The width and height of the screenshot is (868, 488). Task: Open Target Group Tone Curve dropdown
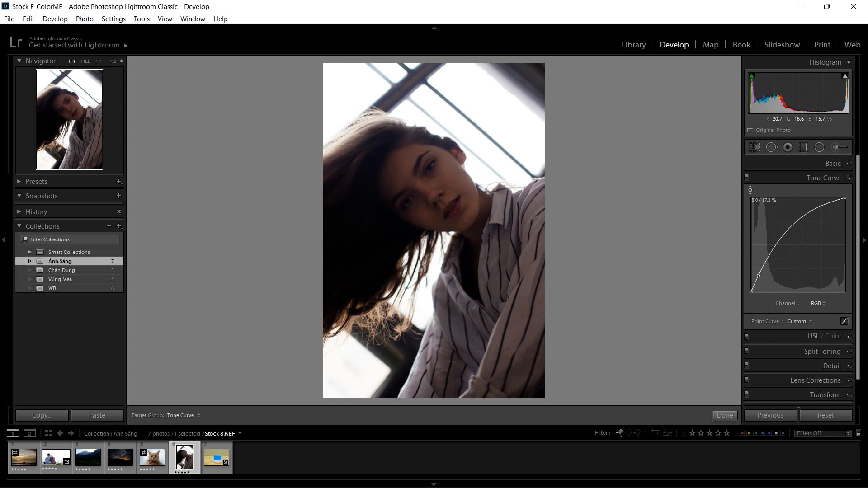click(184, 415)
